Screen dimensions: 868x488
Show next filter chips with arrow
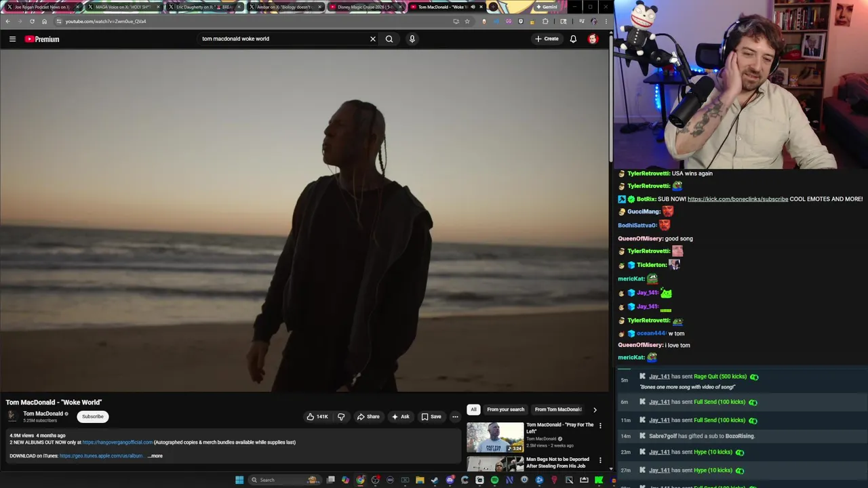595,409
